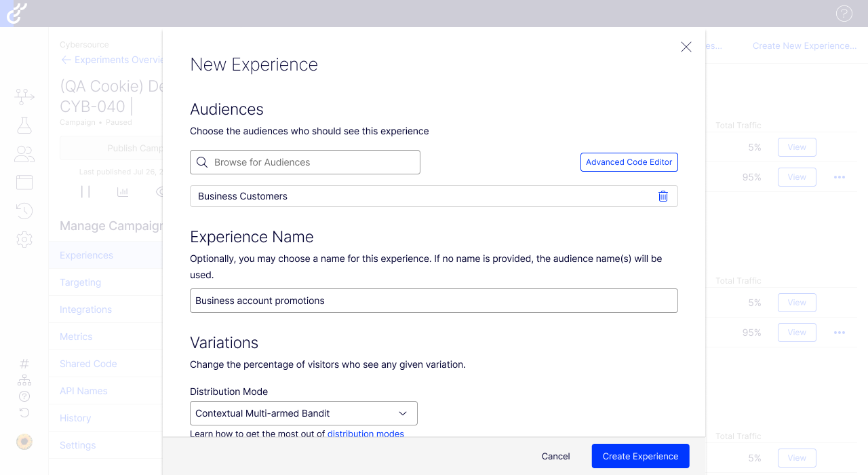Click the hash symbol icon in sidebar
The width and height of the screenshot is (868, 475).
tap(24, 364)
